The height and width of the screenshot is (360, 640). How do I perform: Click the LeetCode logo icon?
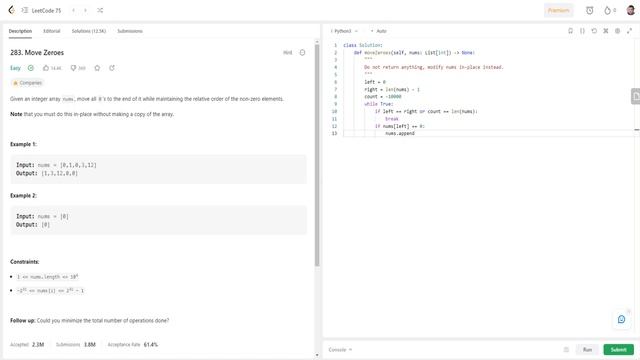[x=11, y=10]
